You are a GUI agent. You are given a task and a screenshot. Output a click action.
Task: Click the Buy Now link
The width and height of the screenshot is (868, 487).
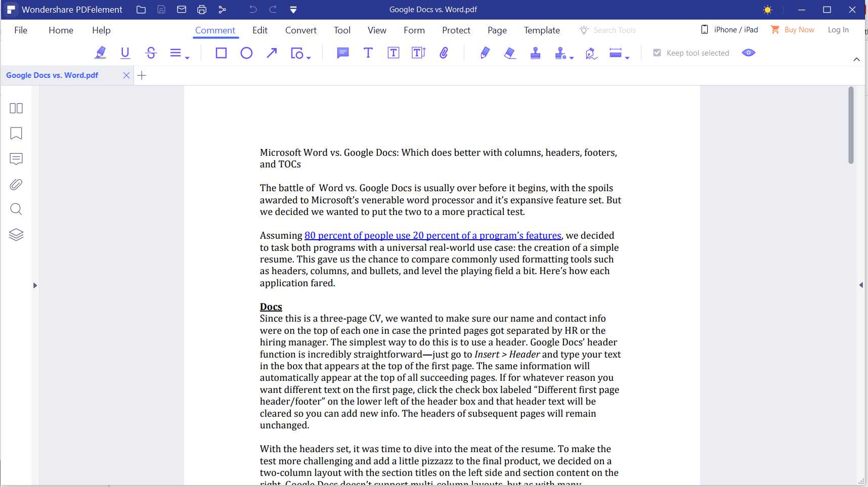coord(799,29)
